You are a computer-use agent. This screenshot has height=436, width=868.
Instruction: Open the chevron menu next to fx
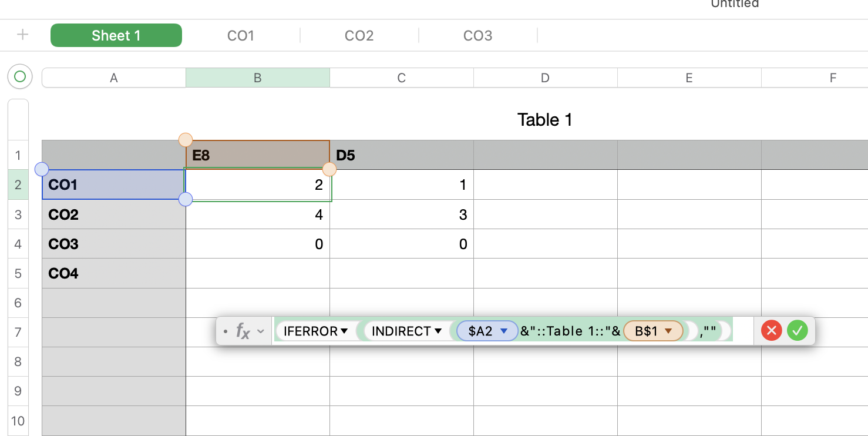tap(261, 331)
